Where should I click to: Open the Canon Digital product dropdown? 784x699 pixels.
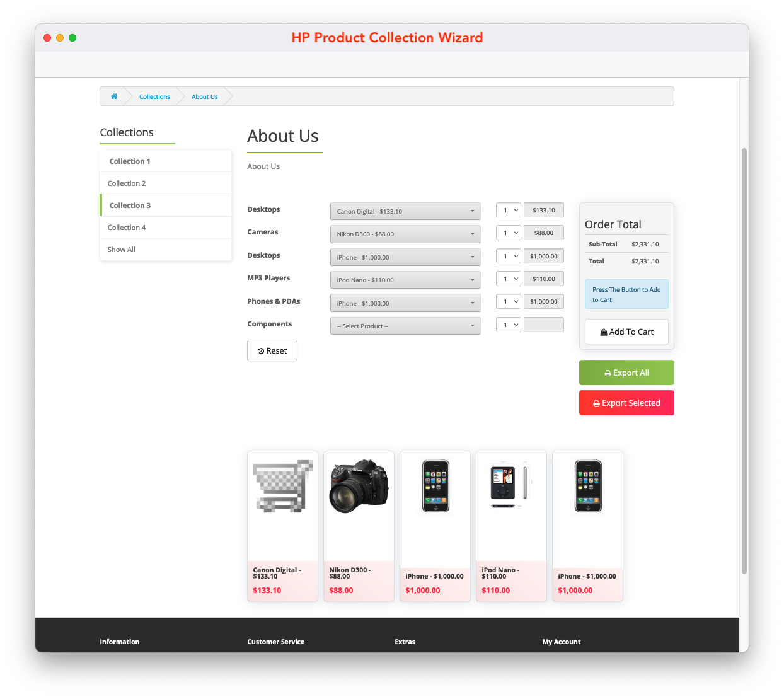click(405, 211)
